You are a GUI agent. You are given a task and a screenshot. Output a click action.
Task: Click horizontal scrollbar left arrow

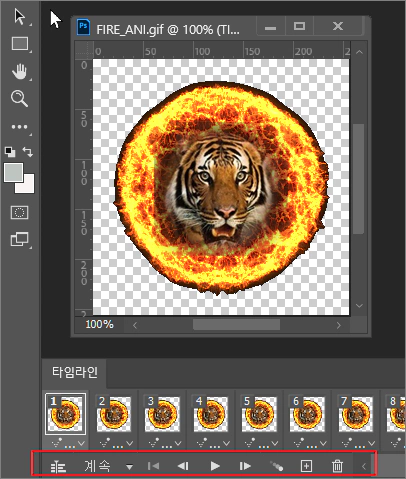click(x=135, y=325)
